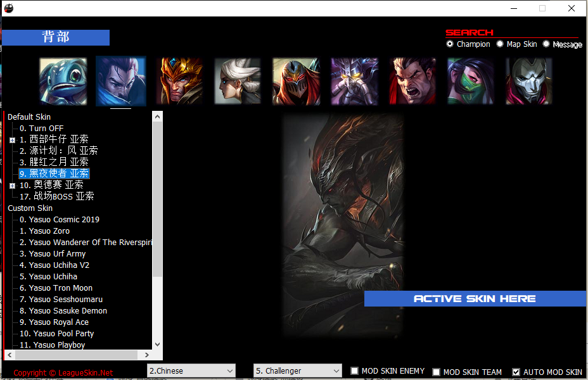This screenshot has height=380, width=588.
Task: Click the Yasuo skin splash art preview
Action: tap(343, 225)
